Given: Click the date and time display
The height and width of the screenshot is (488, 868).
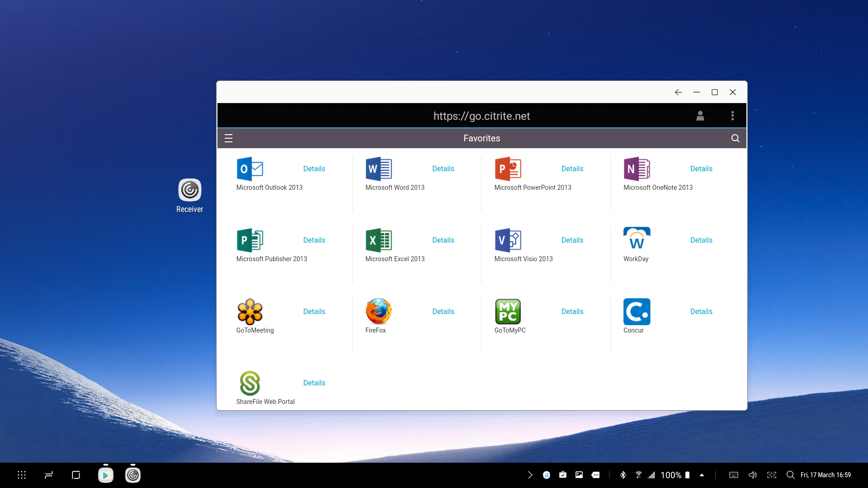Looking at the screenshot, I should click(x=826, y=475).
